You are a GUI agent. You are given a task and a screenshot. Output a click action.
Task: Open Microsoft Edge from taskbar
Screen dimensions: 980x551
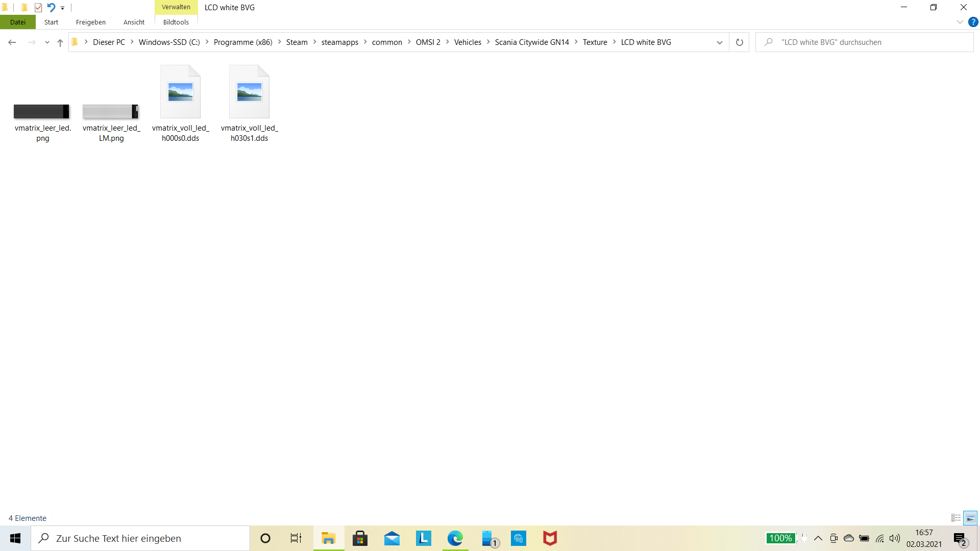455,538
